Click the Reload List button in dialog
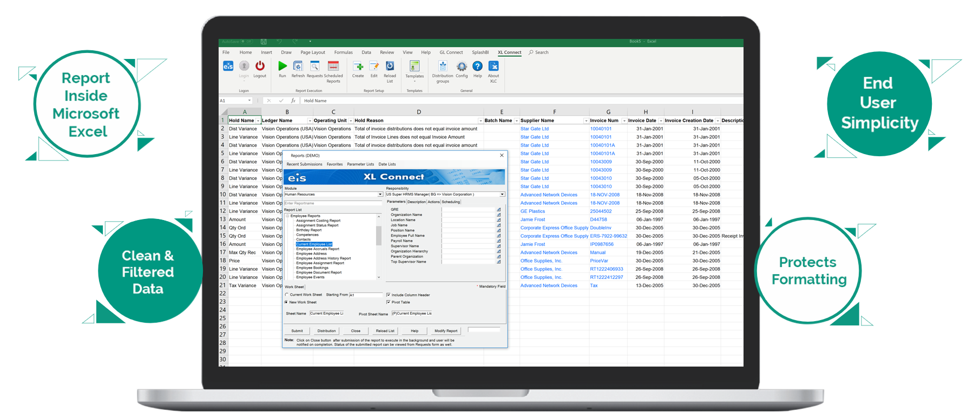This screenshot has height=419, width=980. pyautogui.click(x=385, y=331)
